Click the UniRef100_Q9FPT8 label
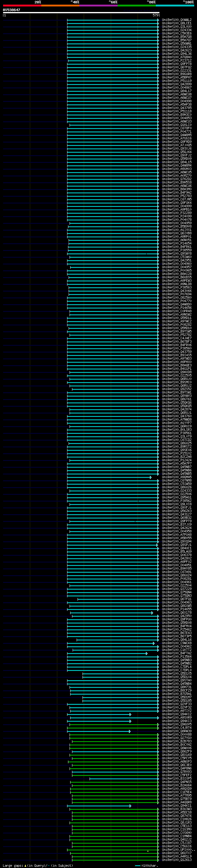197x868 pixels. 177,64
